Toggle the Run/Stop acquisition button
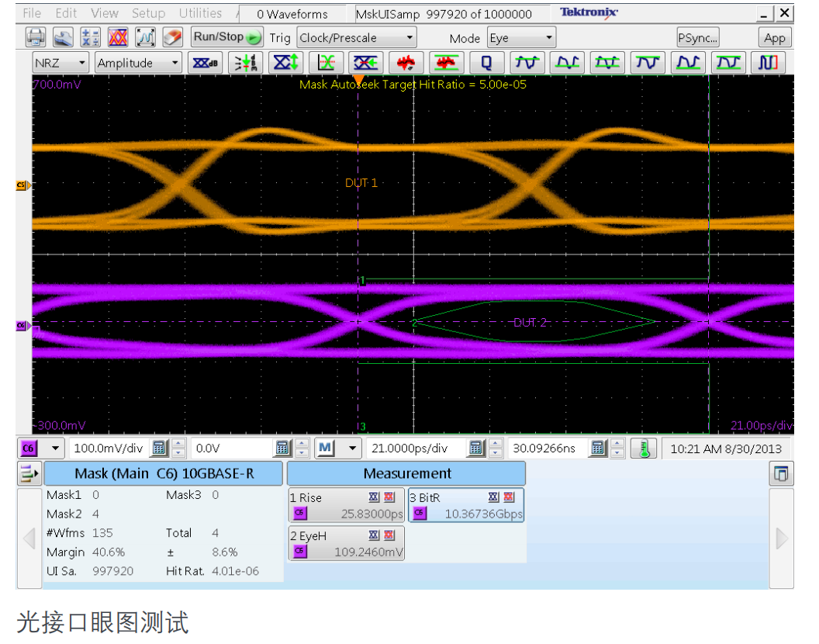The image size is (819, 644). [x=227, y=37]
